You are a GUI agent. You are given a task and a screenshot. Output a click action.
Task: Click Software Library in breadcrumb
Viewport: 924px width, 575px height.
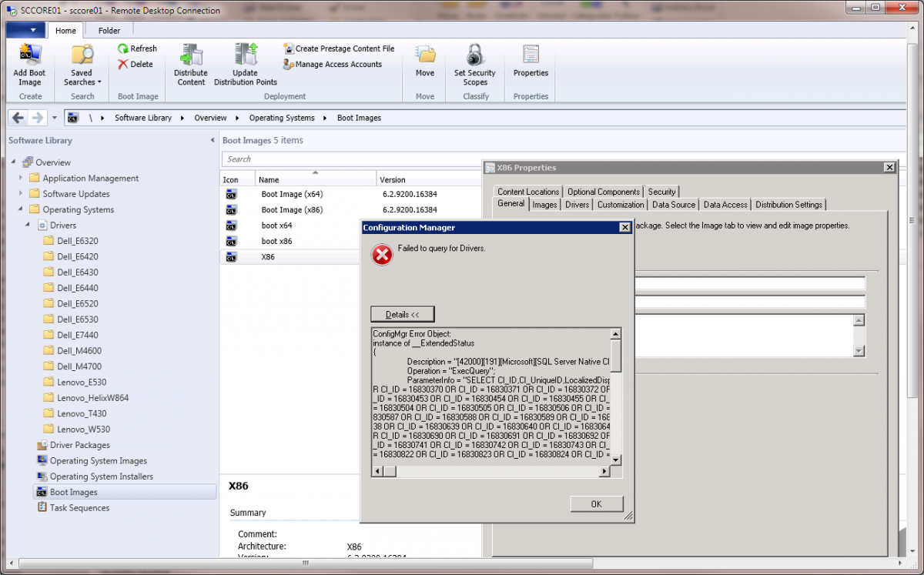143,118
